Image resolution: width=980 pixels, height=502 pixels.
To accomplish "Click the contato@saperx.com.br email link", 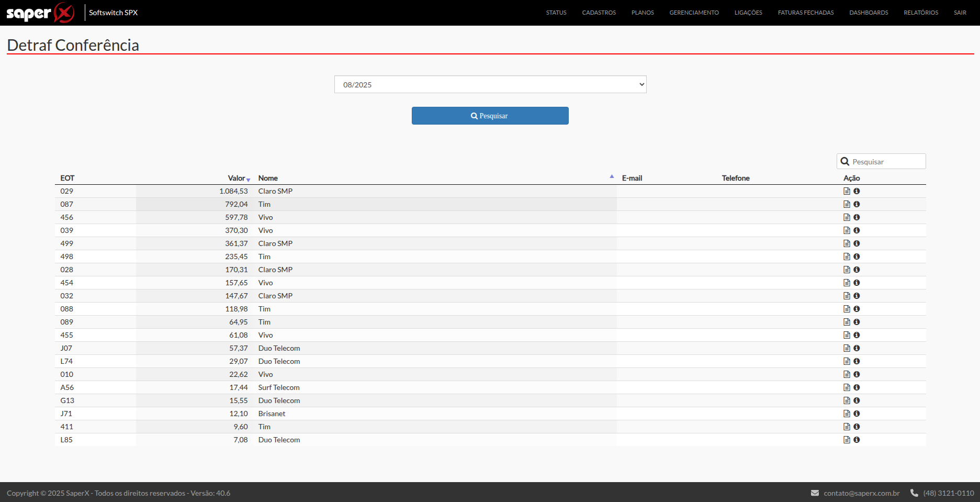I will pos(861,493).
